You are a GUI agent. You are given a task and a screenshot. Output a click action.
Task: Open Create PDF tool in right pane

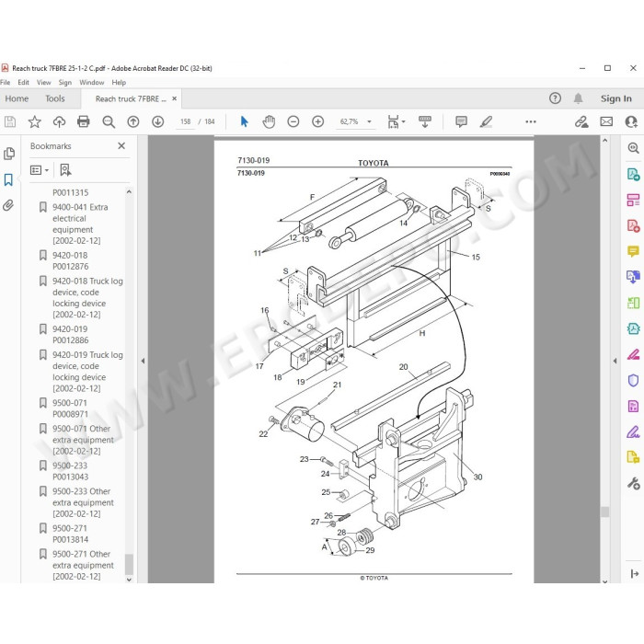633,225
